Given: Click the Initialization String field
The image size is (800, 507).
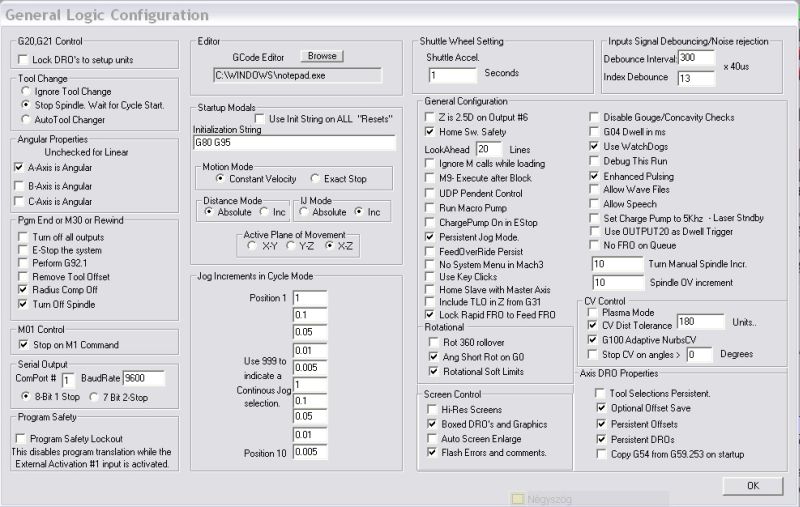Looking at the screenshot, I should 294,143.
